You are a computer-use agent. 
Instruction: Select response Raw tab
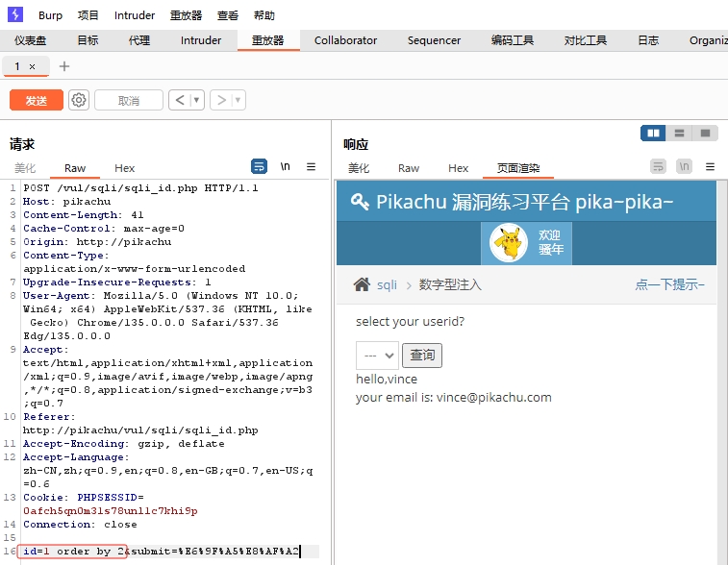(409, 168)
